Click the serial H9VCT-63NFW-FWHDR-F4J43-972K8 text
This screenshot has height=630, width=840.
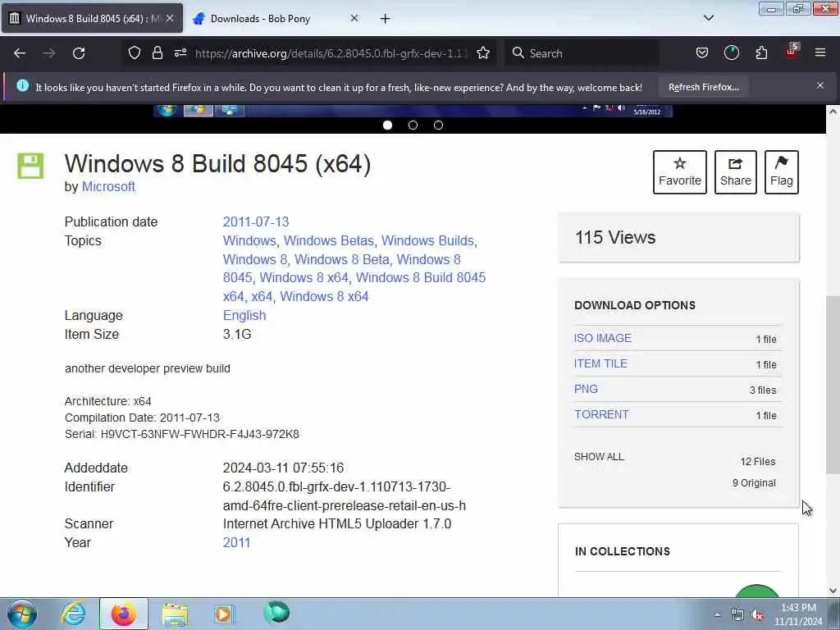[x=200, y=434]
